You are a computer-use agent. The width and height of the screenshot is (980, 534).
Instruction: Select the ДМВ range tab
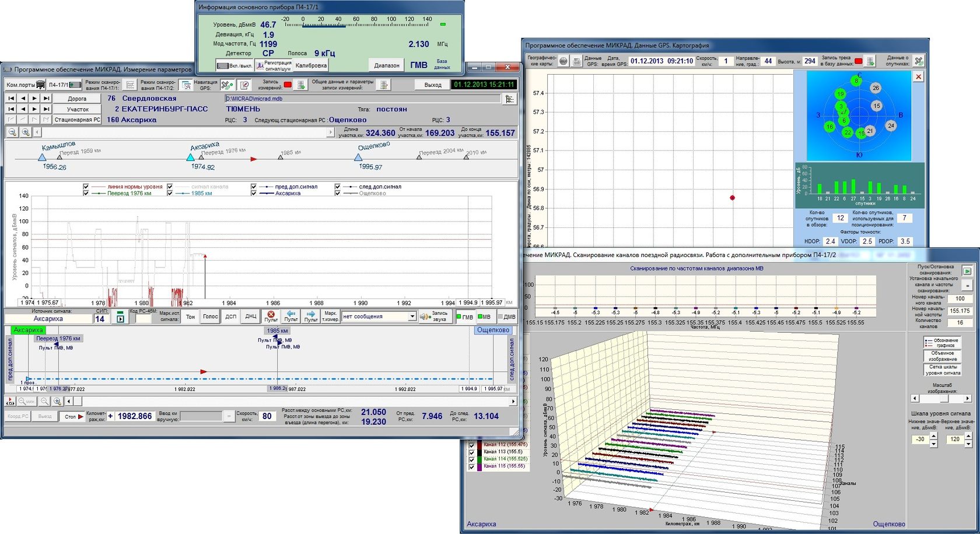[x=506, y=317]
